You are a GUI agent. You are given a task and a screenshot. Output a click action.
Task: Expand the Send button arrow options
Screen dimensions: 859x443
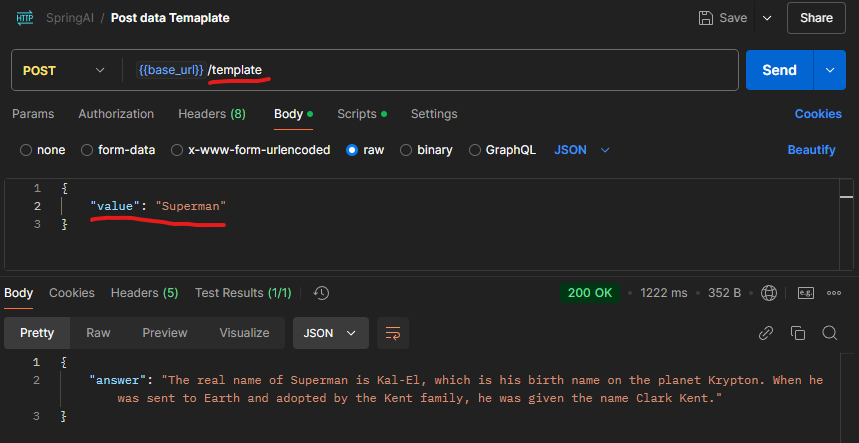(829, 70)
